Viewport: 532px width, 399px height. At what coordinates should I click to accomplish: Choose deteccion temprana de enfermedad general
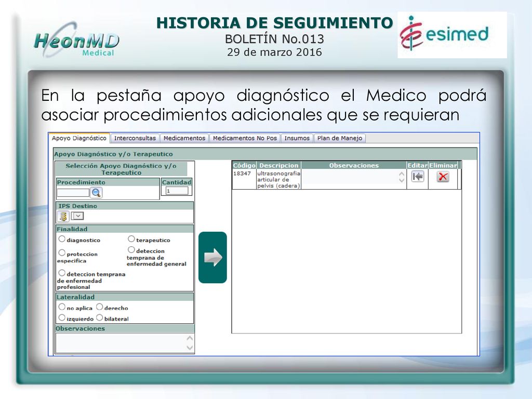[131, 250]
